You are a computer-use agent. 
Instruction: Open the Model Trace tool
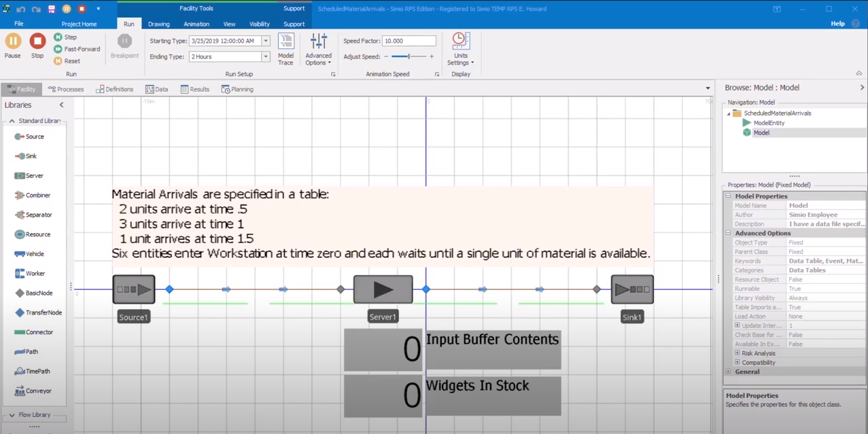(285, 50)
